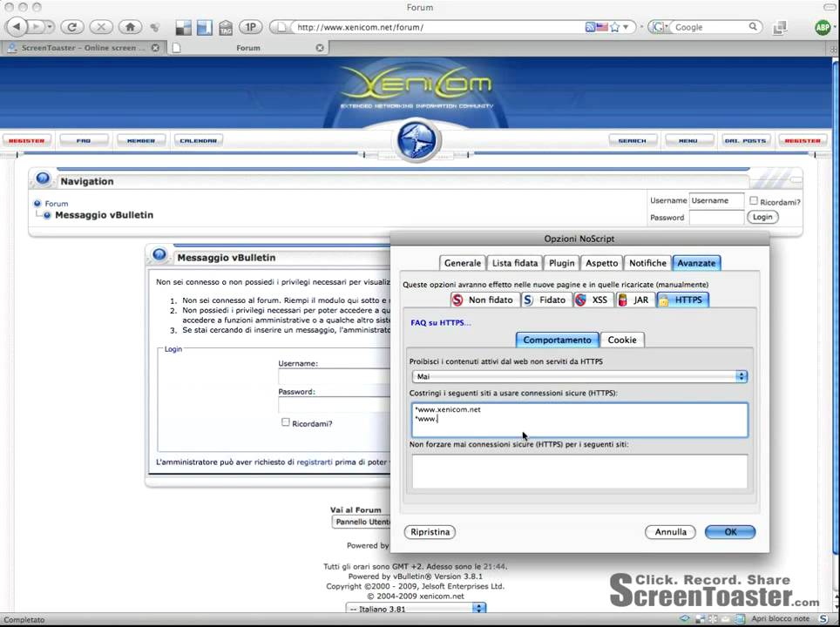Open the XSS sub-tab
The image size is (840, 627).
pos(593,300)
